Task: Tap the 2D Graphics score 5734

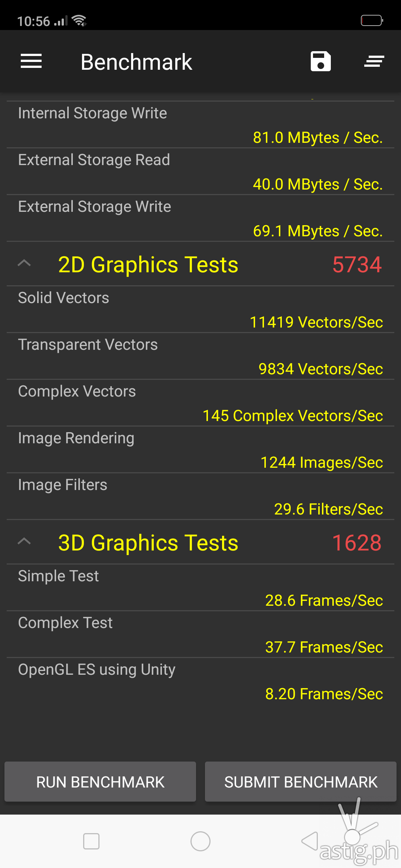Action: click(x=357, y=264)
